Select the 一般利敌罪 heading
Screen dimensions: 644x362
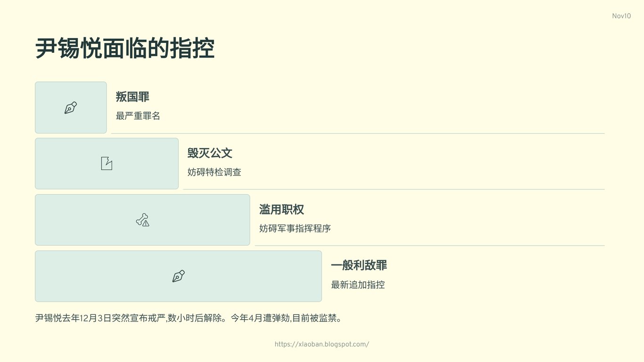(x=359, y=265)
